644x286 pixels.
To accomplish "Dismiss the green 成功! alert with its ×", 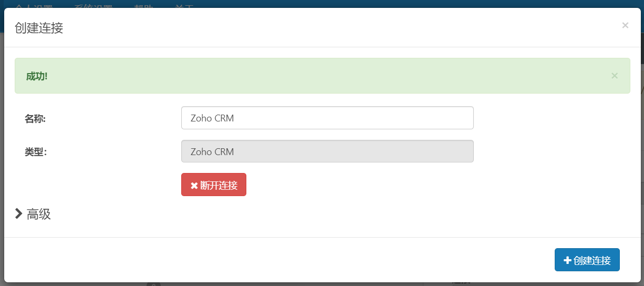I will (615, 76).
